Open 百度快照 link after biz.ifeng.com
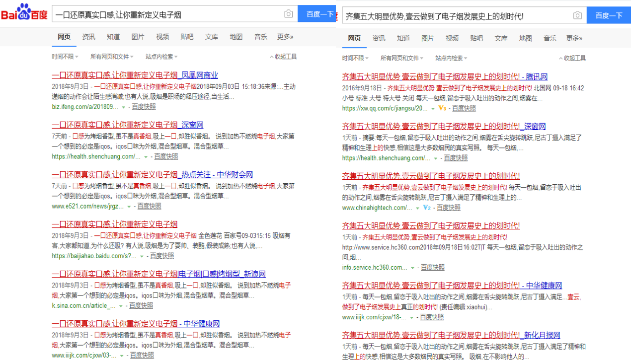The image size is (631, 364). [x=144, y=107]
